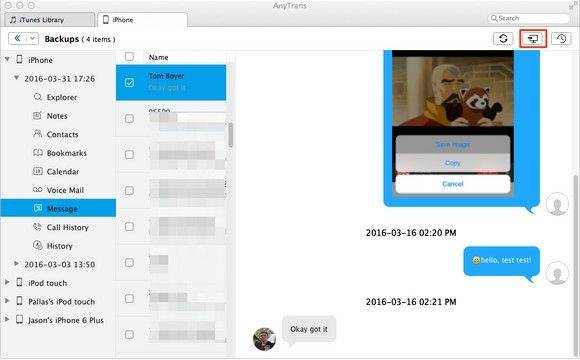This screenshot has width=580, height=360.
Task: Click the 'hello, test test!' message bubble
Action: pyautogui.click(x=502, y=260)
